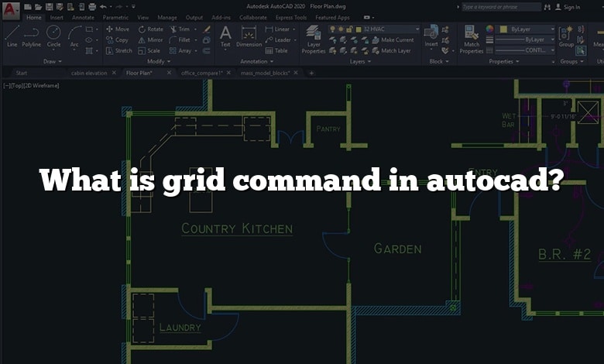Viewport: 604px width, 364px height.
Task: Select the Array tool
Action: click(x=180, y=50)
